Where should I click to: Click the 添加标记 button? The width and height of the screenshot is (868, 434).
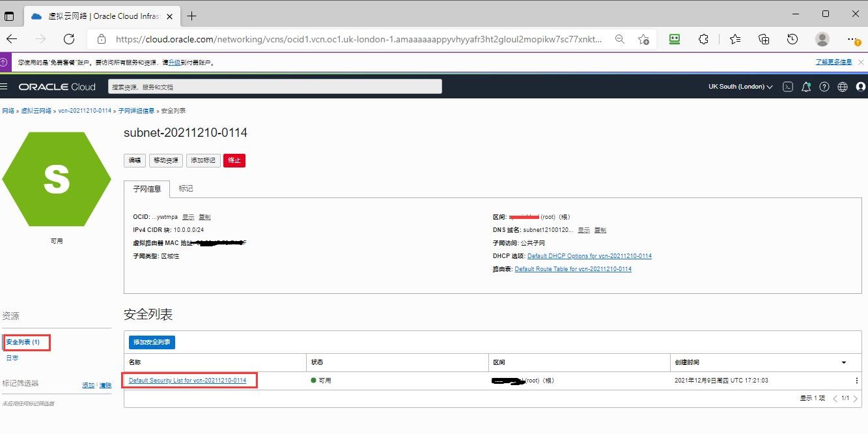pos(203,160)
